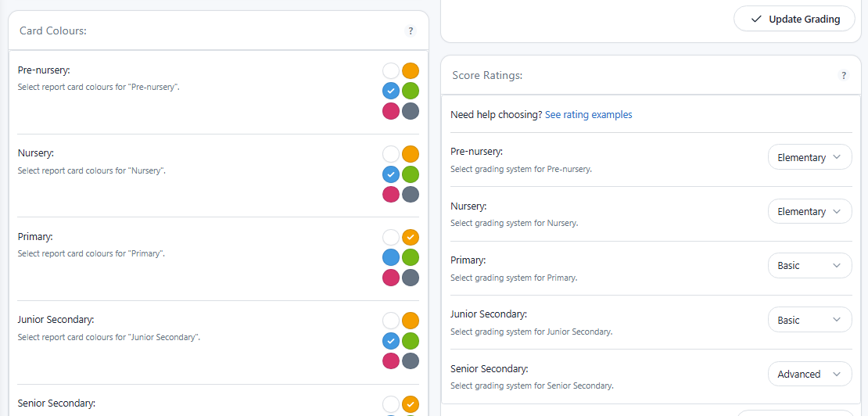Open the See rating examples link
The height and width of the screenshot is (416, 868).
tap(588, 115)
